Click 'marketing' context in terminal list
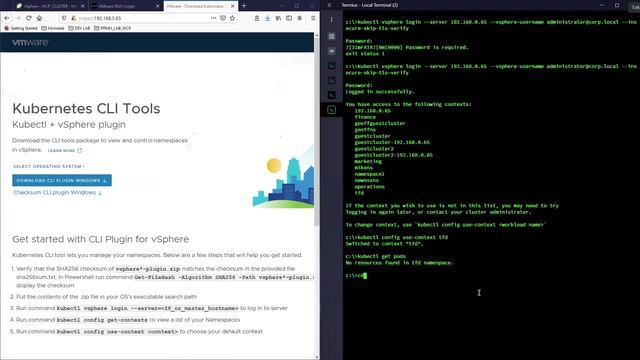This screenshot has width=640, height=360. coord(368,161)
